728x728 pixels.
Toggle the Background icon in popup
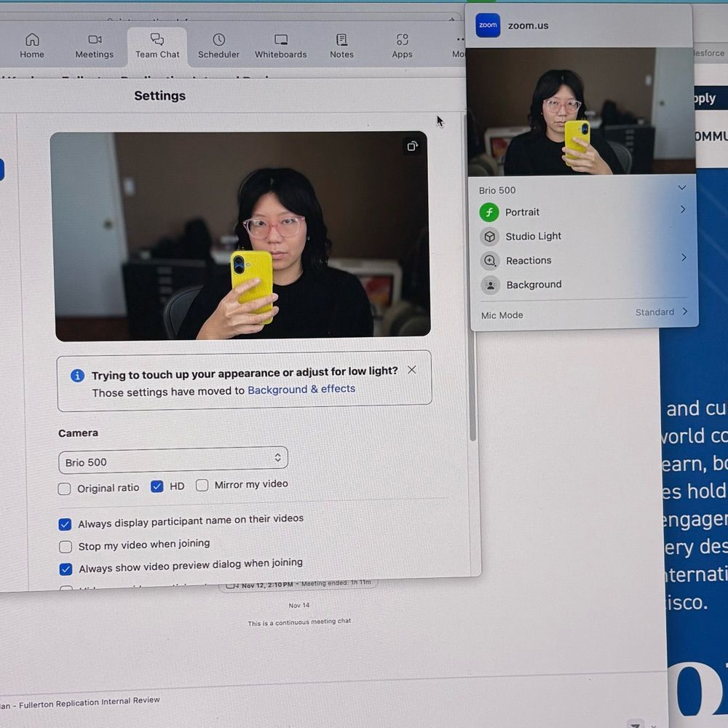click(x=490, y=285)
